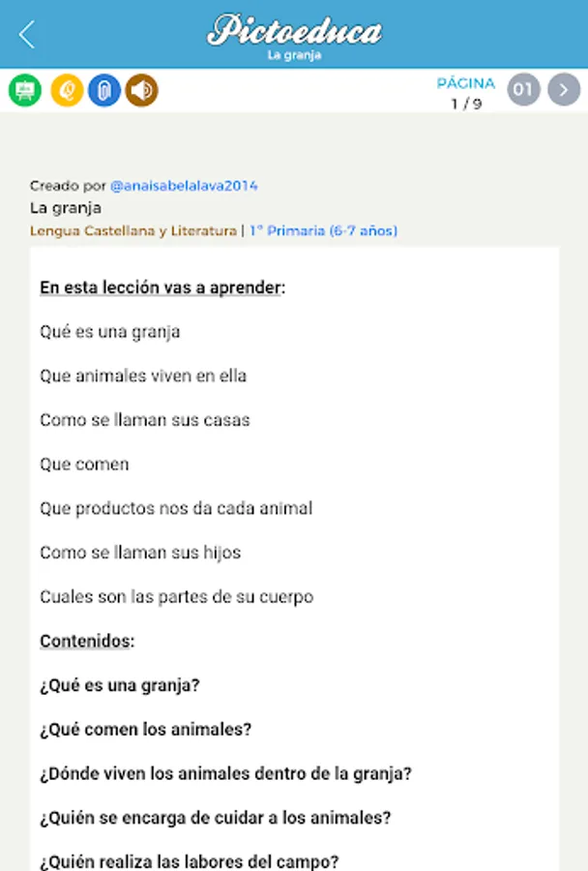Tap the brown speaker audio icon
This screenshot has width=588, height=871.
141,91
